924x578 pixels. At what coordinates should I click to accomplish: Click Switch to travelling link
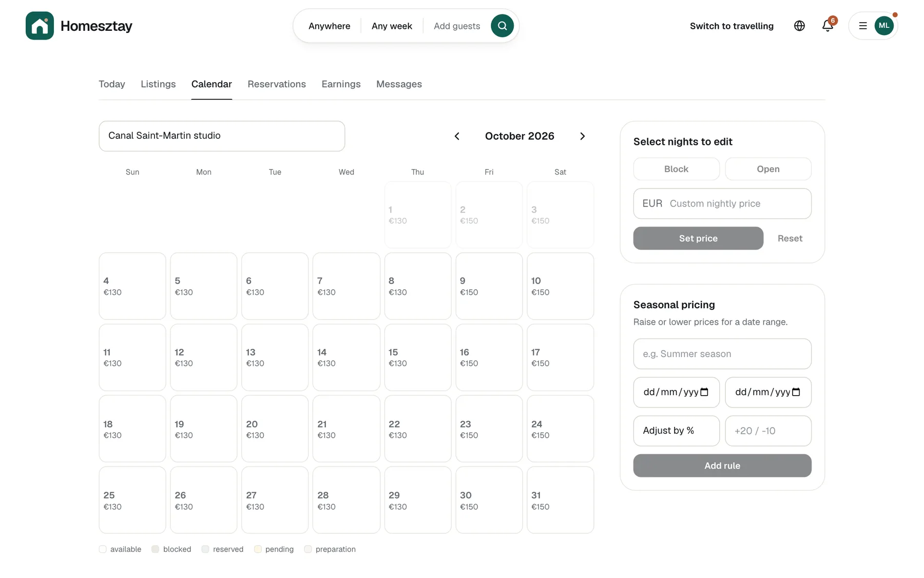(731, 26)
